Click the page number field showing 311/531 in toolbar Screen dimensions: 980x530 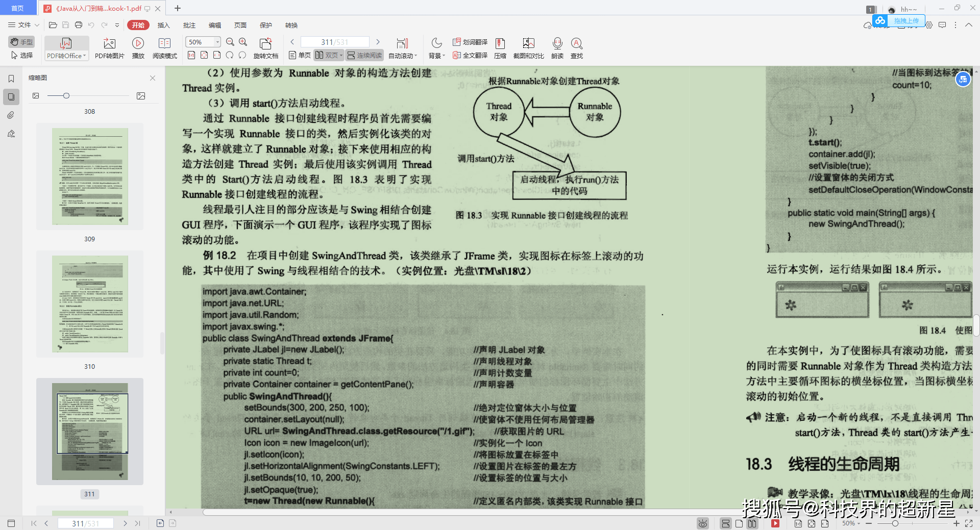335,42
